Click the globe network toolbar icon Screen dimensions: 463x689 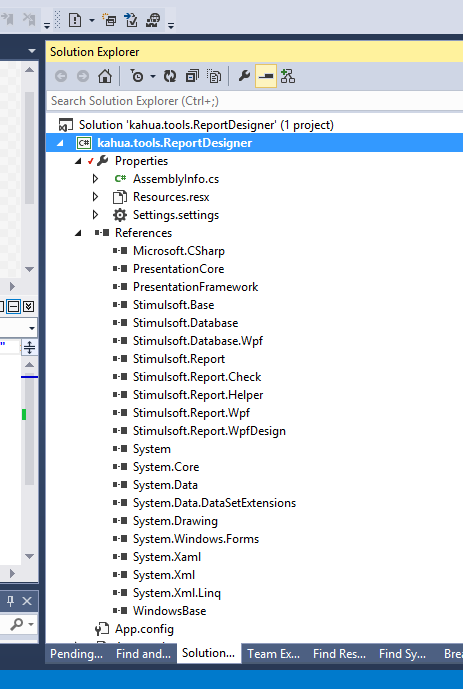[x=153, y=20]
